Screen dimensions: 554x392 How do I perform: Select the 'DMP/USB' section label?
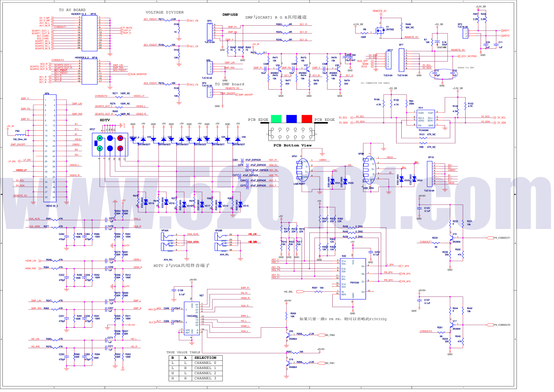point(230,15)
